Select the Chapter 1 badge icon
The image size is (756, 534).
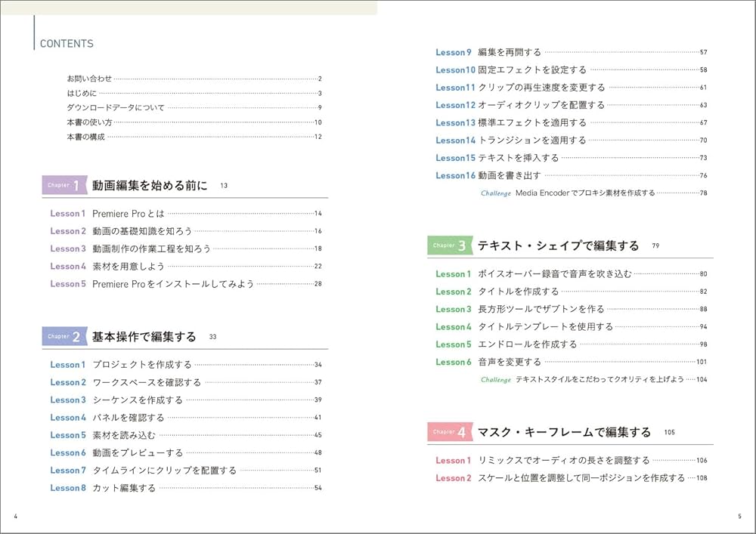pos(64,184)
